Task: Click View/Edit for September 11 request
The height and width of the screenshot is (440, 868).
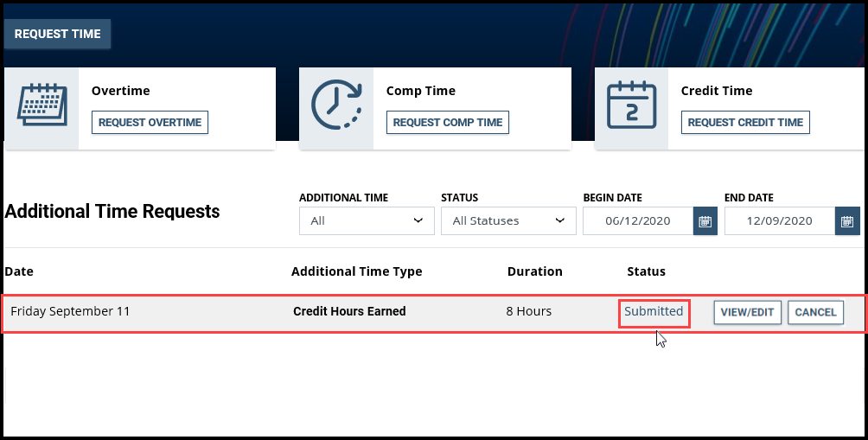Action: [747, 312]
